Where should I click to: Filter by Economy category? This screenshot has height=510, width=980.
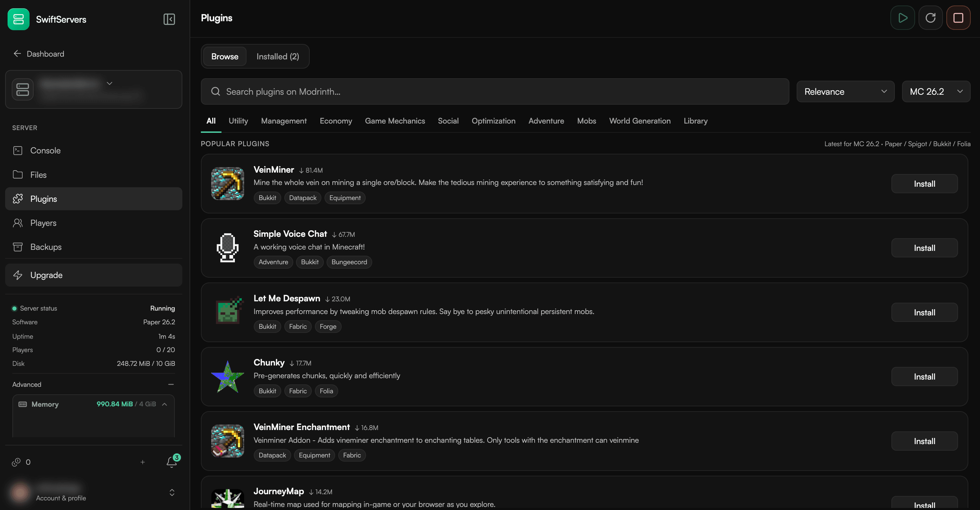pyautogui.click(x=335, y=121)
